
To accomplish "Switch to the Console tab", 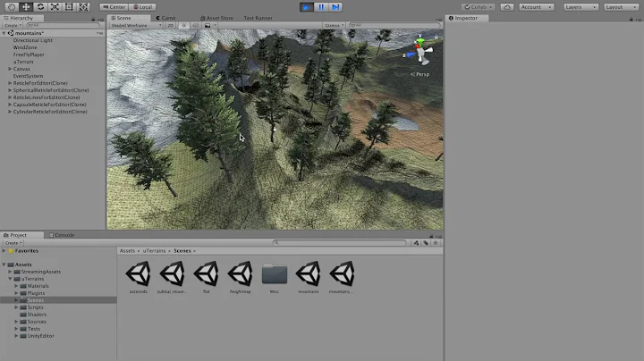I will tap(62, 235).
